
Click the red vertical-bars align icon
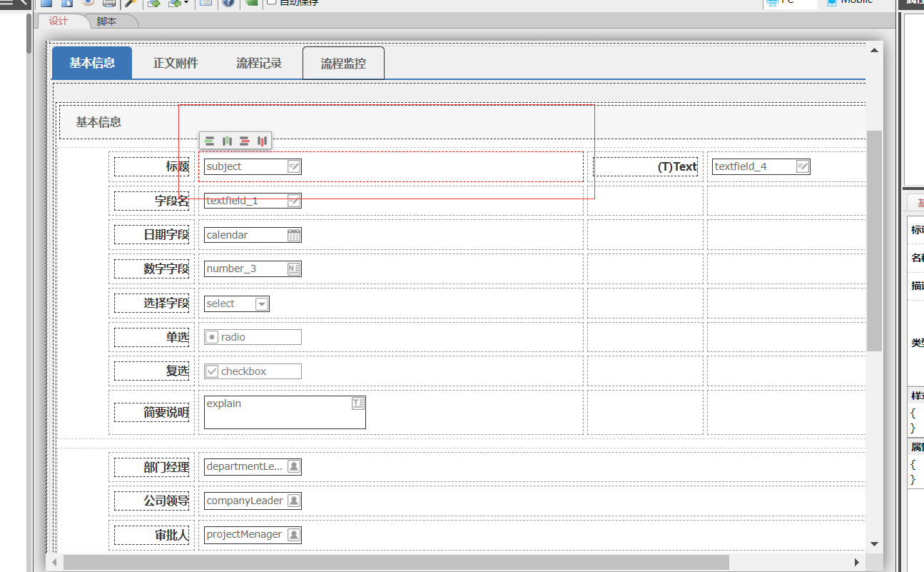click(x=263, y=141)
